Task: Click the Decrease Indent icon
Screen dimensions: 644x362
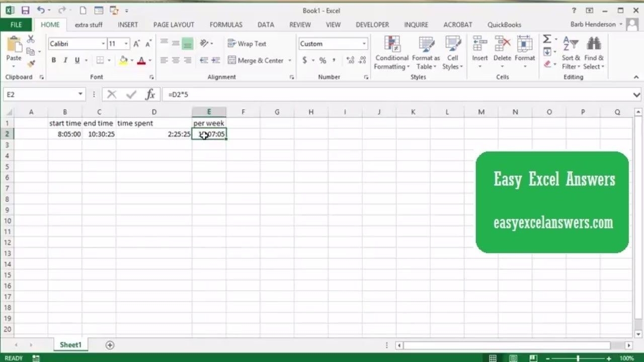Action: (204, 60)
